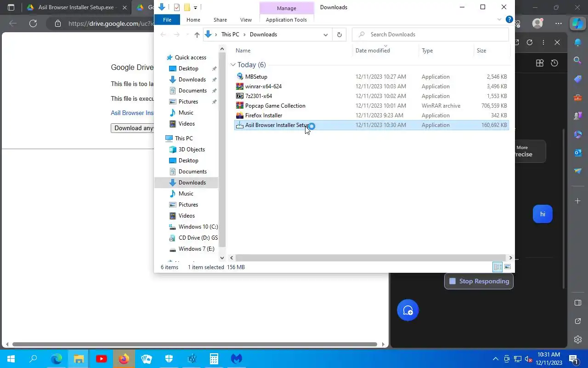Expand the Explorer ribbon chevron

pos(499,20)
